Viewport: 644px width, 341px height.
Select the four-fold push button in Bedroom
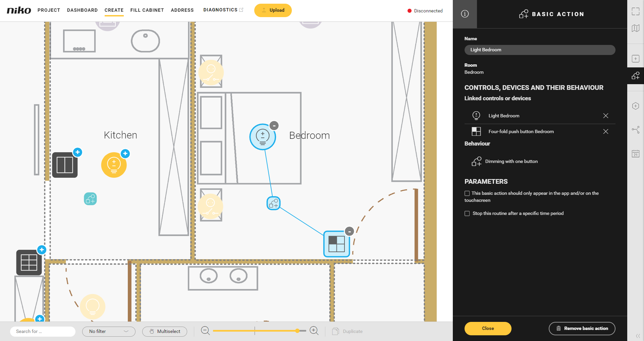click(x=336, y=244)
